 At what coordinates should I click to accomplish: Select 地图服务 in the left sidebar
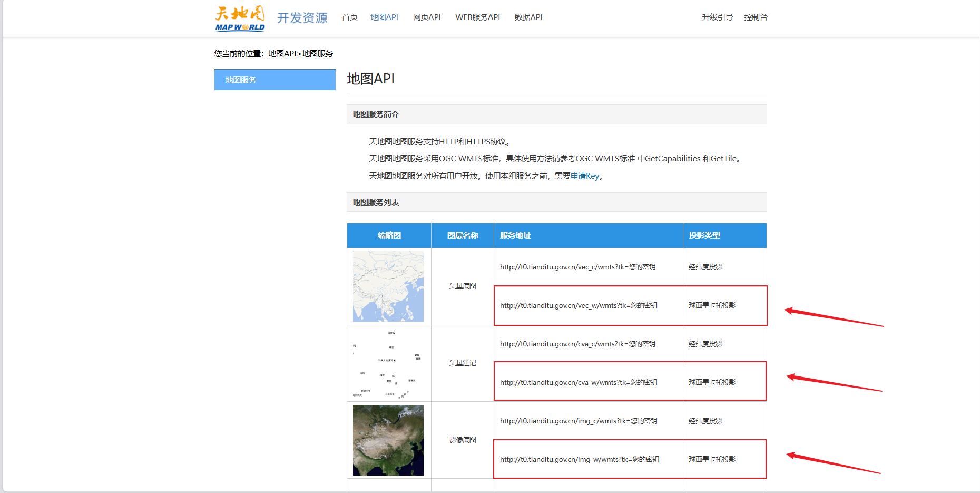click(x=275, y=80)
